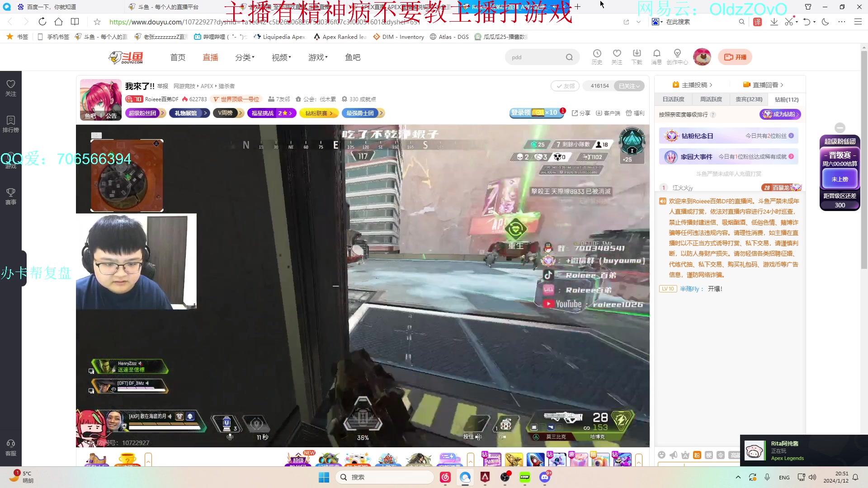Open browser downloads arrow icon

pyautogui.click(x=774, y=22)
